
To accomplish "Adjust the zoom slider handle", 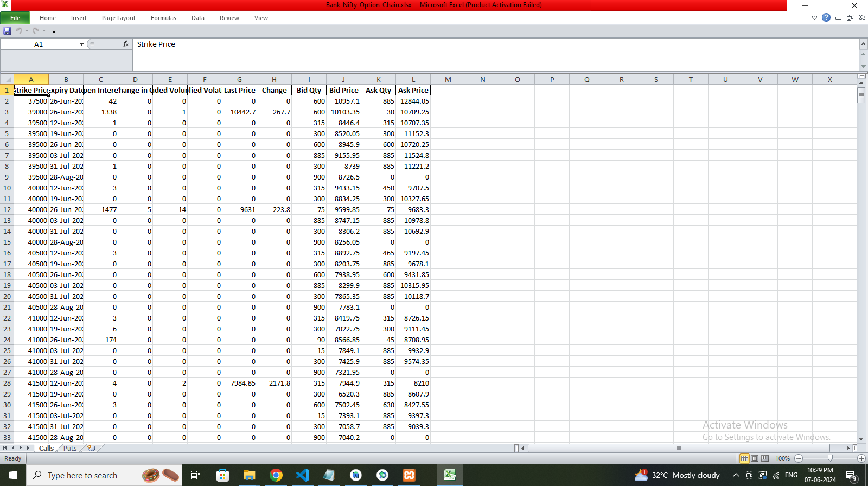I will point(830,458).
